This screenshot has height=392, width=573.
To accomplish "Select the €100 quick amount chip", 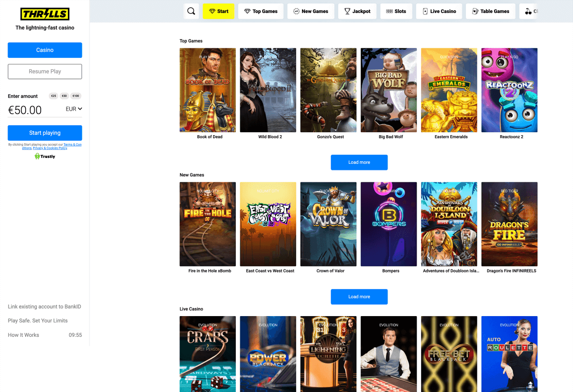I will pyautogui.click(x=75, y=96).
